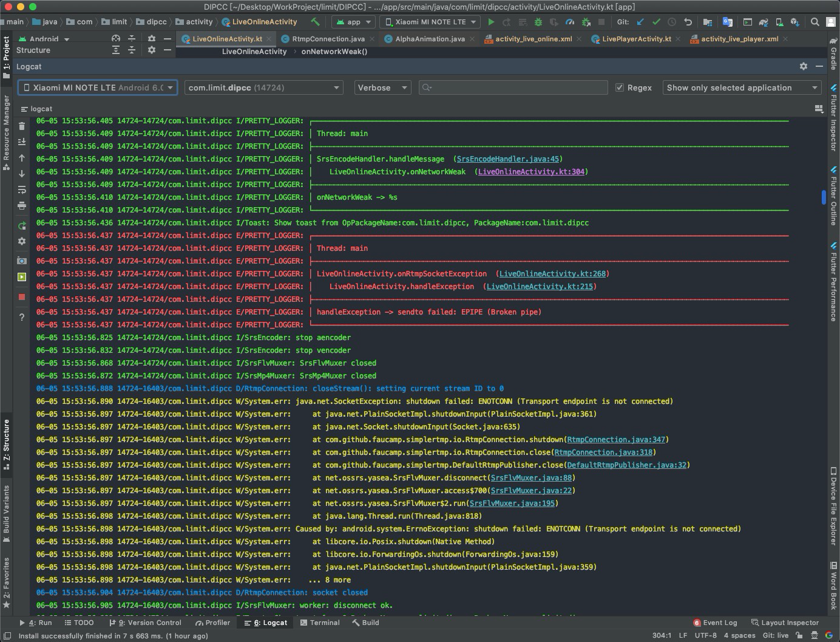This screenshot has width=840, height=642.
Task: Click the Git rollback undo icon
Action: tap(688, 22)
